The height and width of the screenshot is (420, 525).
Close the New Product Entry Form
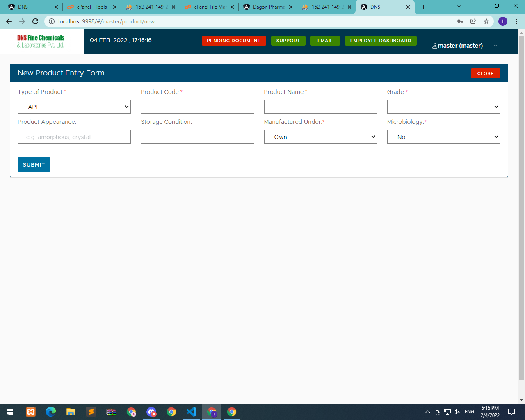(485, 73)
